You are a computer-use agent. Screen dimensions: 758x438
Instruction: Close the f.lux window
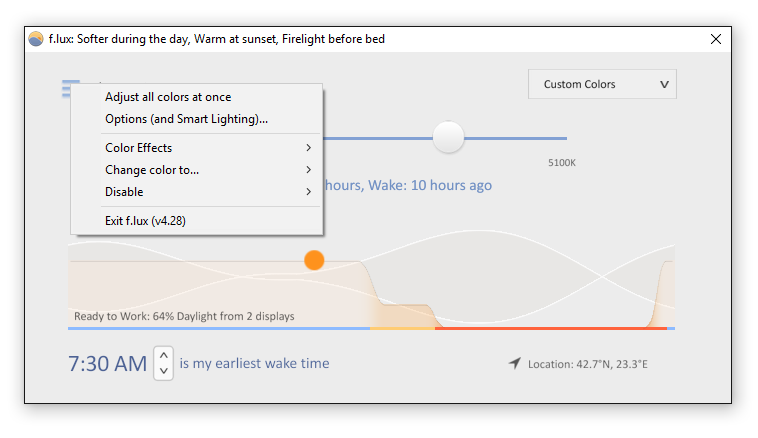715,39
